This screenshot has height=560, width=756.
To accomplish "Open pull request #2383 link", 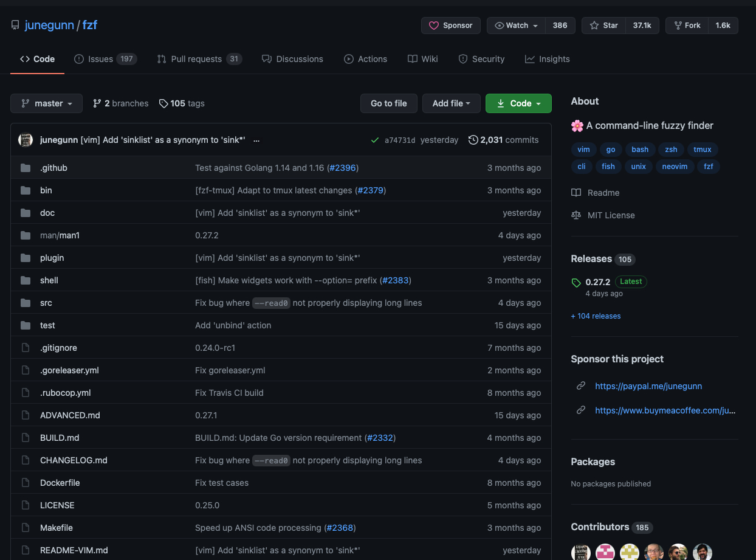I will click(396, 280).
